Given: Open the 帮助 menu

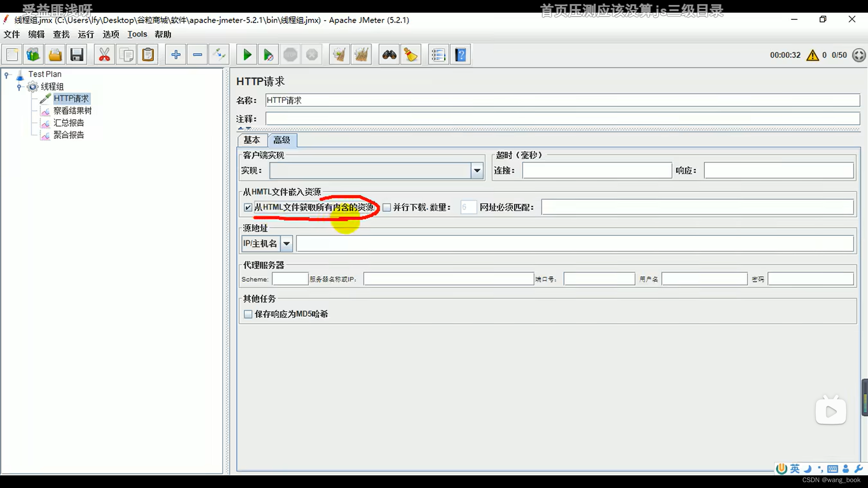Looking at the screenshot, I should click(x=163, y=34).
